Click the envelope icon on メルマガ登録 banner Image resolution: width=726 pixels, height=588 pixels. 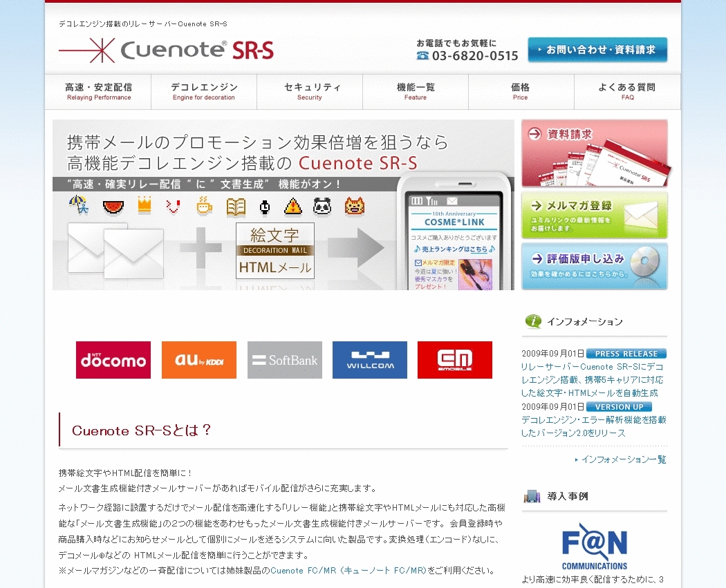pos(641,216)
